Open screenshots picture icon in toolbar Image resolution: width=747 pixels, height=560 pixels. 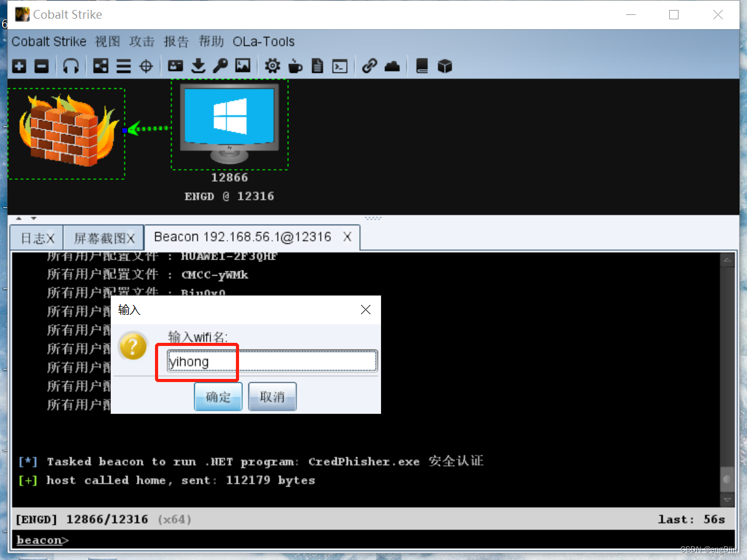(x=242, y=66)
